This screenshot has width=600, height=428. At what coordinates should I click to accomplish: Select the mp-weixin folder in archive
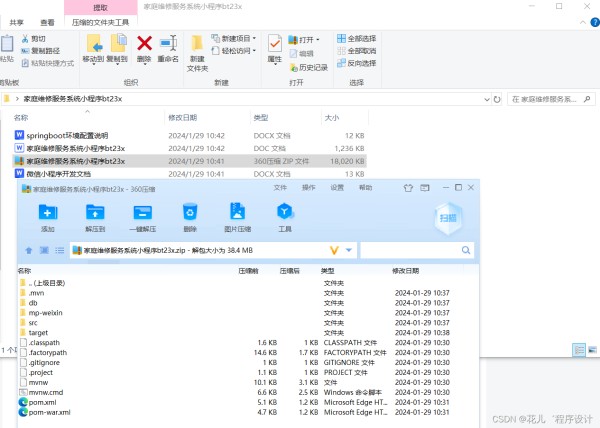[x=46, y=313]
